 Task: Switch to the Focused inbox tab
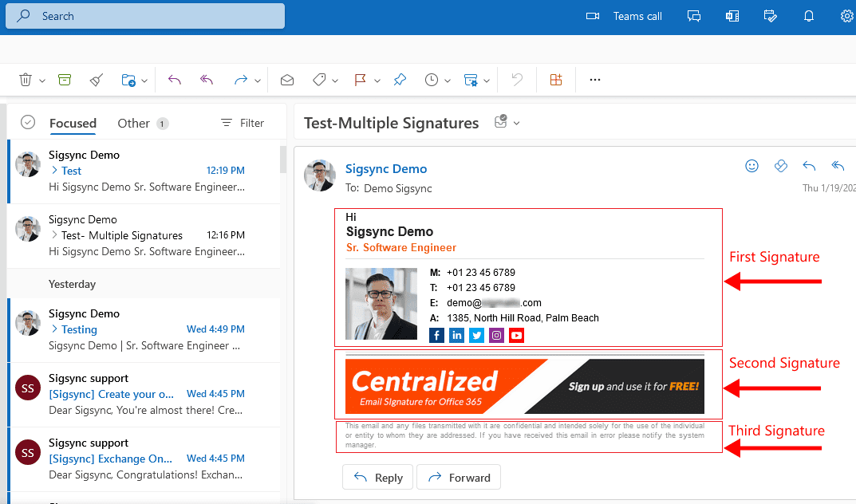tap(73, 123)
